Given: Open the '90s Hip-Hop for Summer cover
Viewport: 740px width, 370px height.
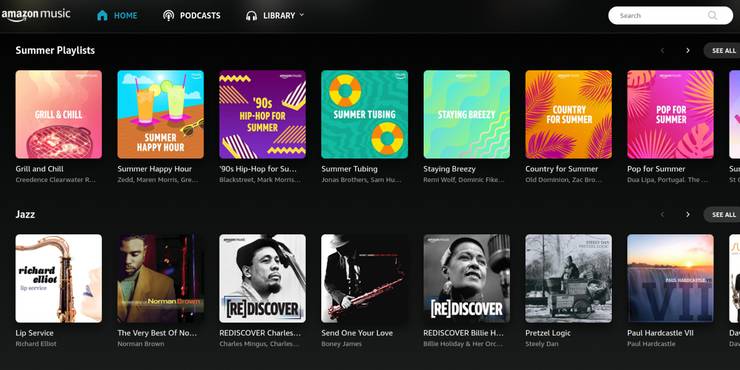Looking at the screenshot, I should (x=262, y=114).
